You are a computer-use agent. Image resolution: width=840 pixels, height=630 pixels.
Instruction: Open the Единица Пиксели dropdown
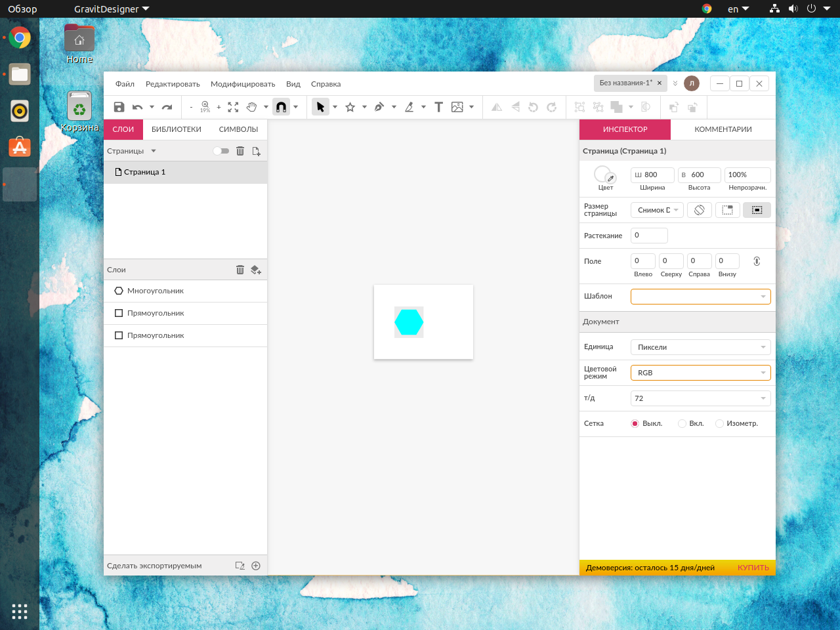tap(700, 347)
